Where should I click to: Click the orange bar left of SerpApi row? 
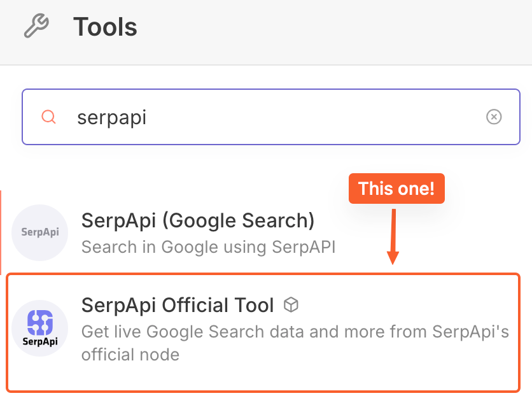pyautogui.click(x=1, y=232)
